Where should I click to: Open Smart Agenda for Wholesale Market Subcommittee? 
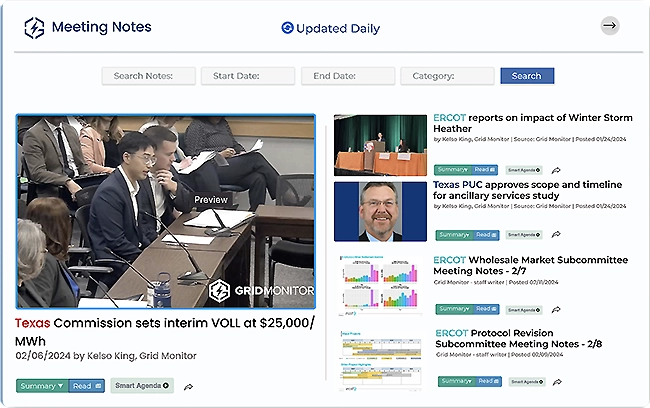pos(524,310)
